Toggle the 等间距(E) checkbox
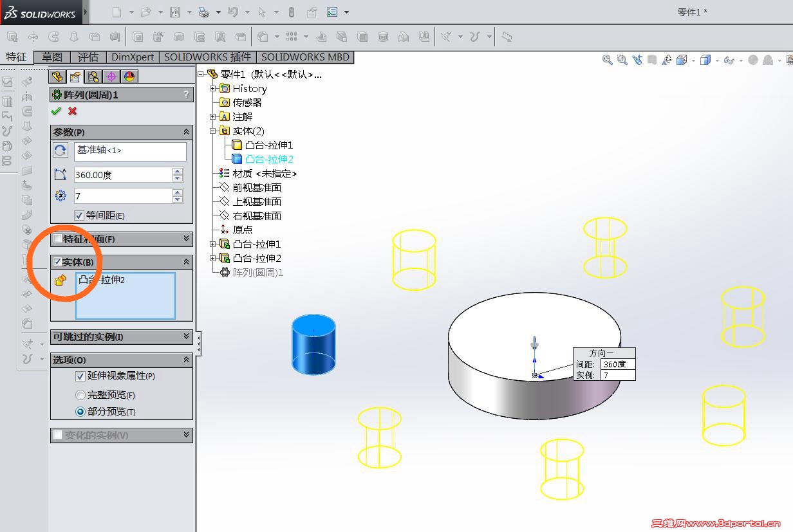The height and width of the screenshot is (532, 793). coord(79,216)
